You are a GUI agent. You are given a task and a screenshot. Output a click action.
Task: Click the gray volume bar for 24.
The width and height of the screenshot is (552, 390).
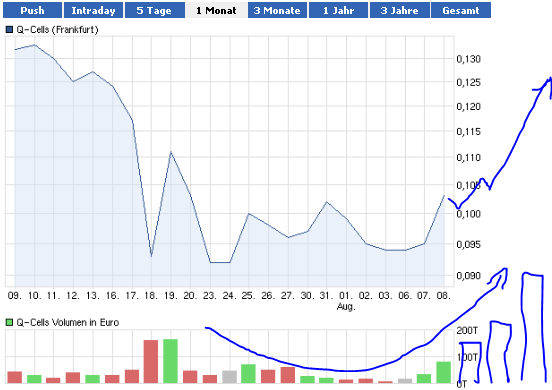[230, 377]
